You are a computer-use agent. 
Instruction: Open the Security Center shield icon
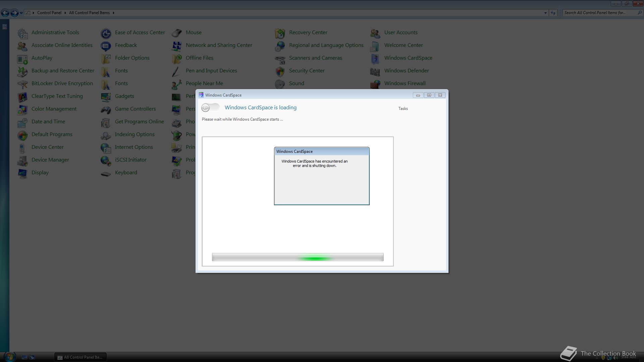(x=280, y=71)
